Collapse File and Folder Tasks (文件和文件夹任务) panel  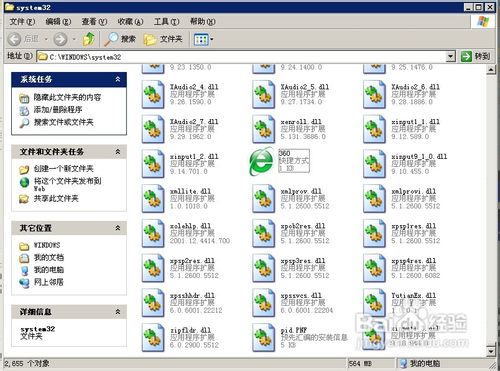118,152
